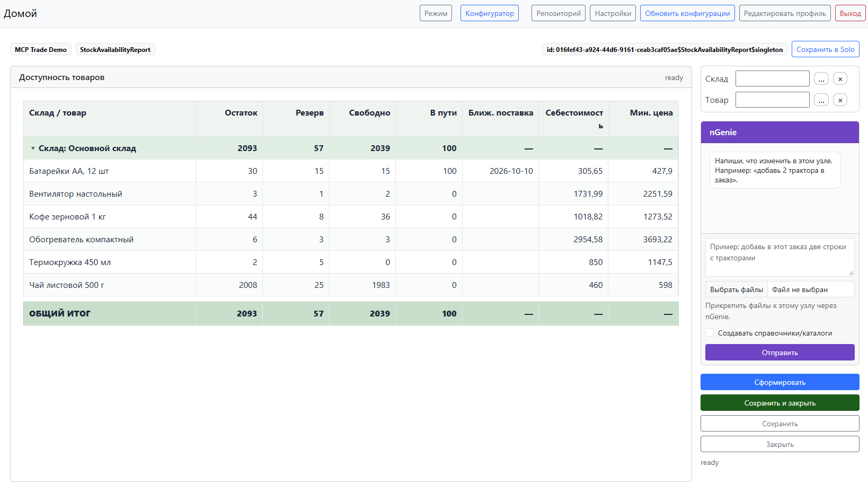Select the Кофе зерновой 1 кг row
This screenshot has height=484, width=868.
[351, 217]
